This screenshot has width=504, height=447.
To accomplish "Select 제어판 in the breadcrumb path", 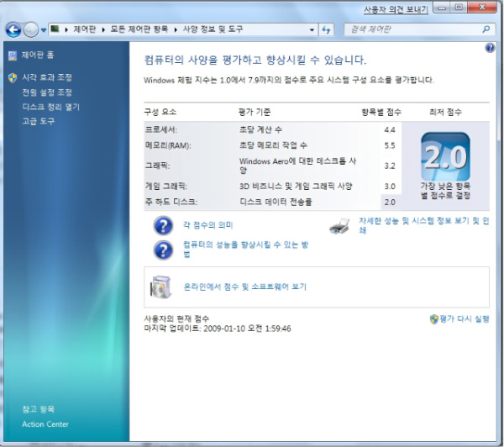I will coord(85,29).
